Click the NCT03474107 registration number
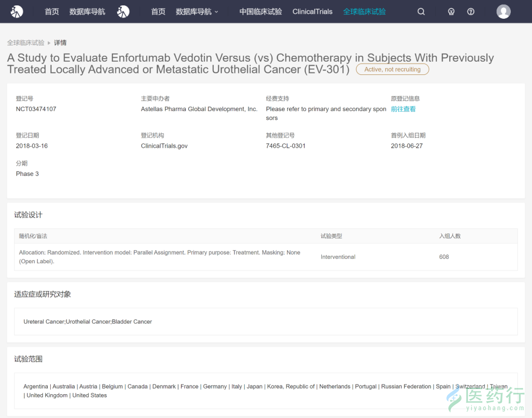This screenshot has height=418, width=532. tap(36, 109)
